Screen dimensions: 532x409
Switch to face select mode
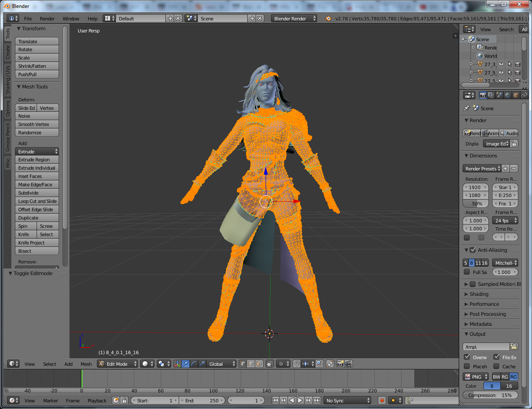pos(259,364)
